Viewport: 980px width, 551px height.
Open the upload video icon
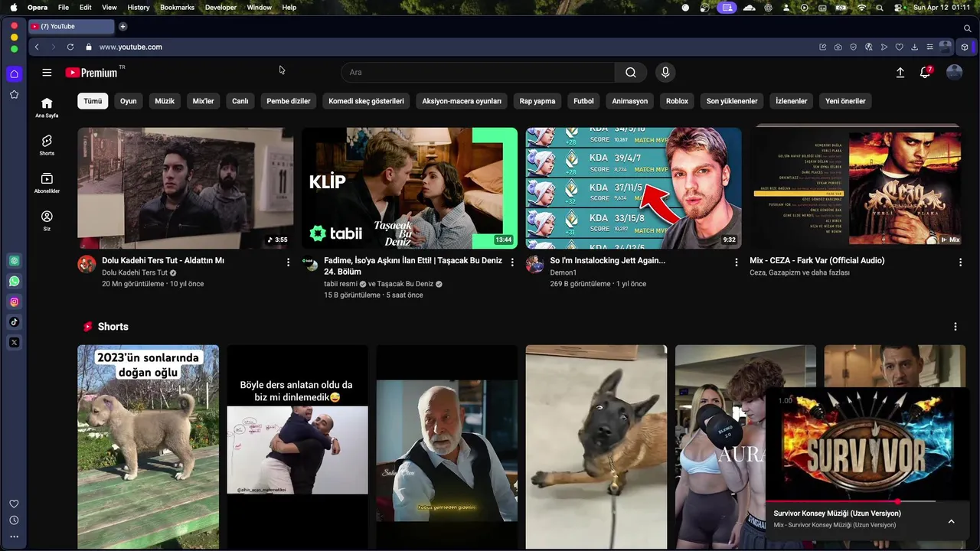point(900,73)
